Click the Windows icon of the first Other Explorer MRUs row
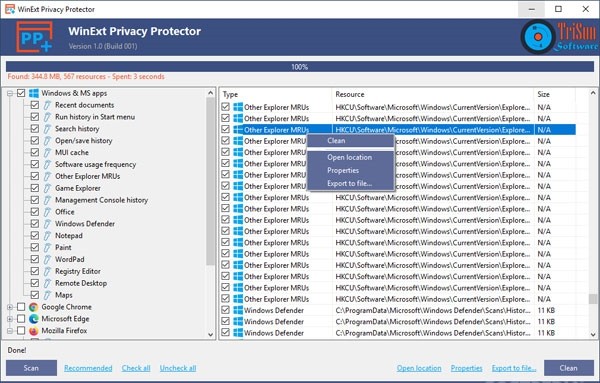 tap(238, 107)
